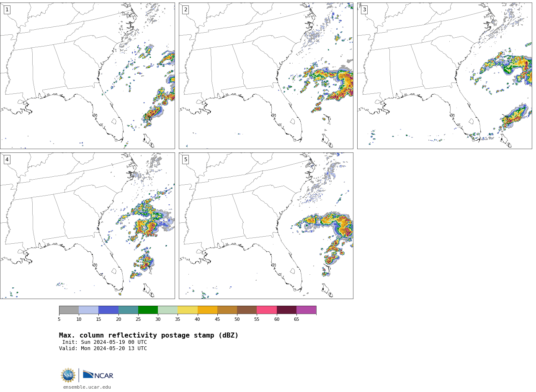Screen dimensions: 536x392
Task: Open ensemble member 5 reflectivity map
Action: pos(266,226)
